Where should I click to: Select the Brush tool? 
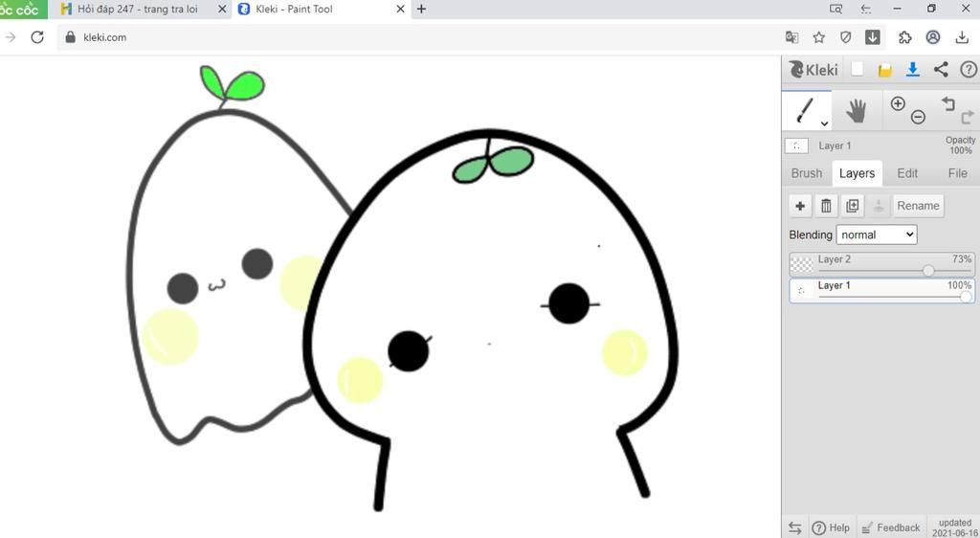(805, 111)
